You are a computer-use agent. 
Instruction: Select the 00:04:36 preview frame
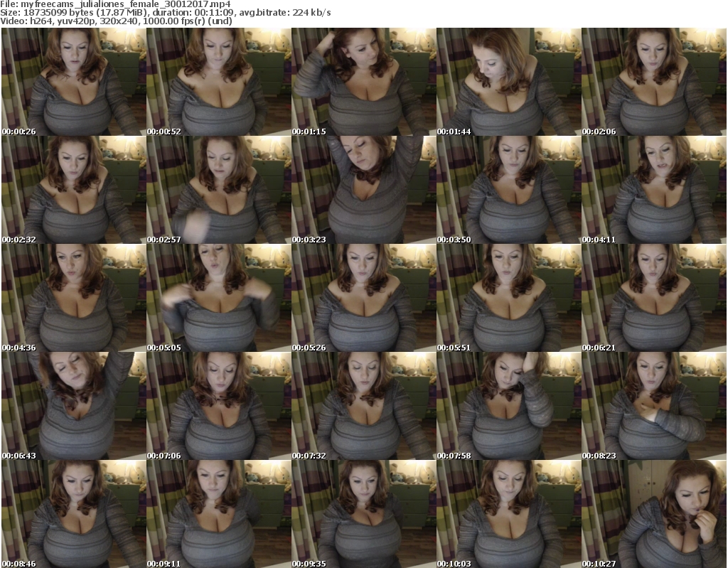[74, 298]
